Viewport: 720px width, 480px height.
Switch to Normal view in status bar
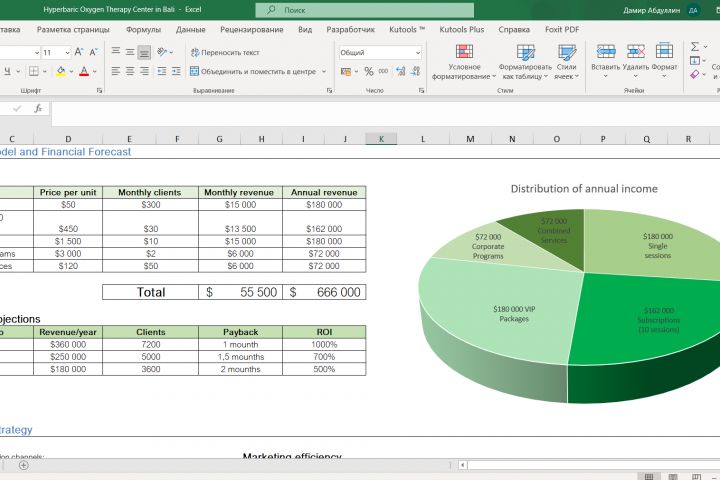(x=649, y=476)
